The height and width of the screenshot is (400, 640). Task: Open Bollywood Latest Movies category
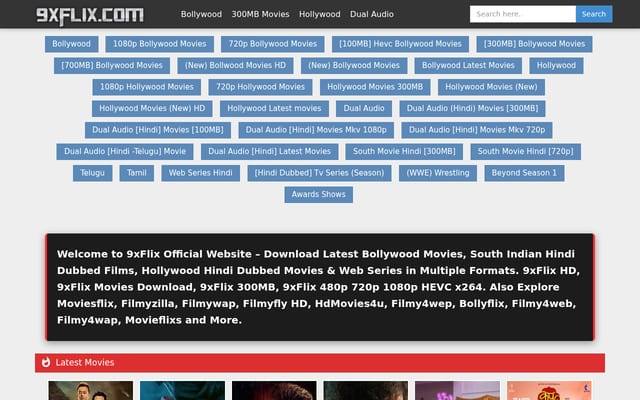tap(468, 66)
